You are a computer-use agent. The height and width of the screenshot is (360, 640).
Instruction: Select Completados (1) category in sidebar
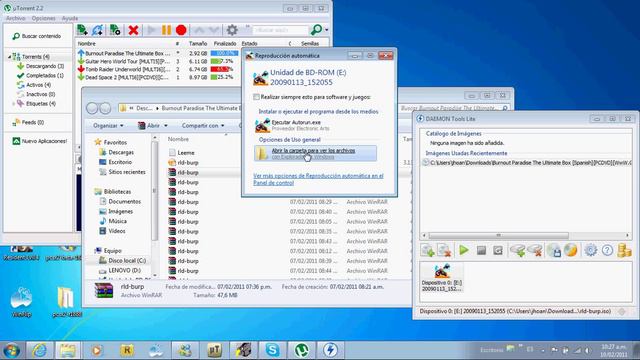40,76
